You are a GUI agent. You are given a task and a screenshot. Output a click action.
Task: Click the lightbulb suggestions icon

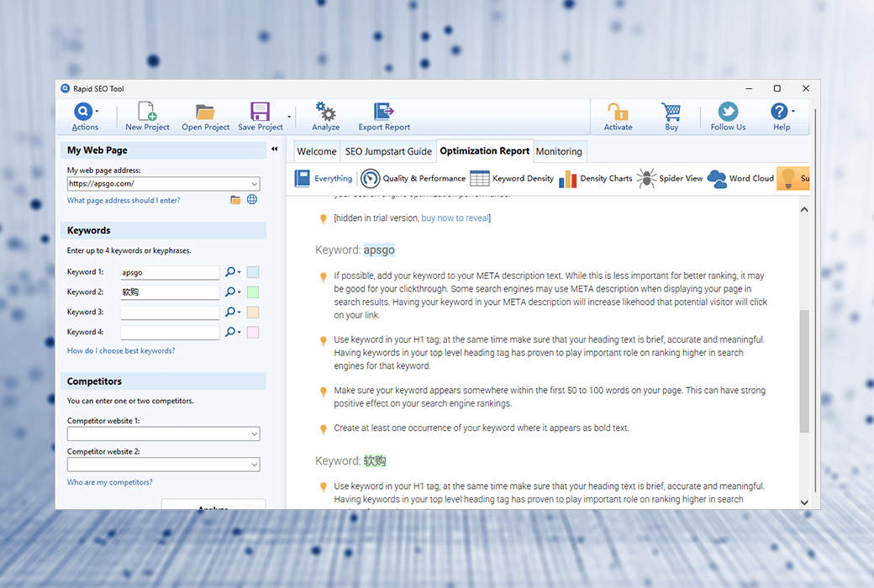(788, 178)
